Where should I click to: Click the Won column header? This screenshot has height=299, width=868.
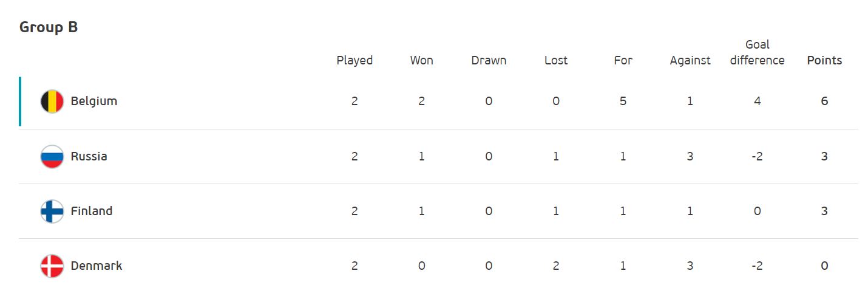[x=422, y=60]
